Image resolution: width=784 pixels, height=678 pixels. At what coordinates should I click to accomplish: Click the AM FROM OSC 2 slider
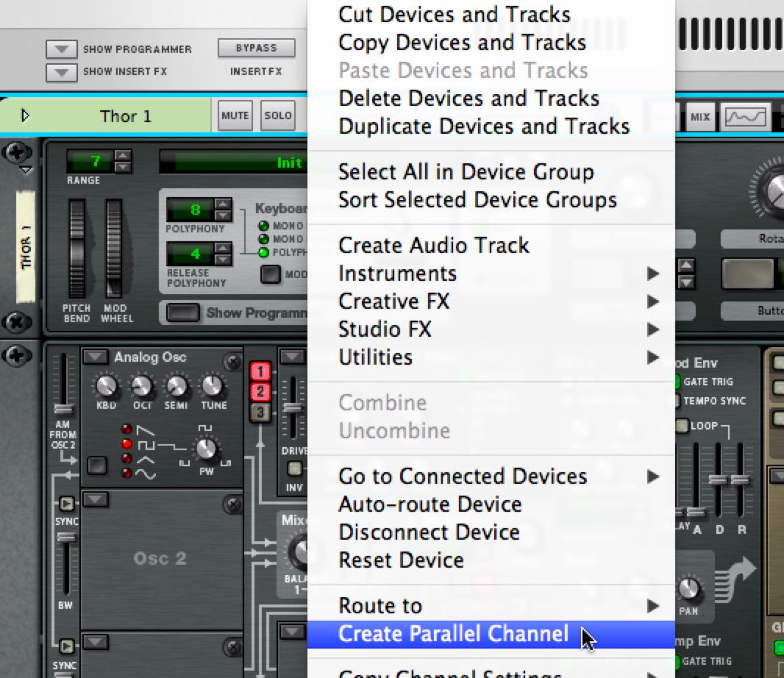63,384
